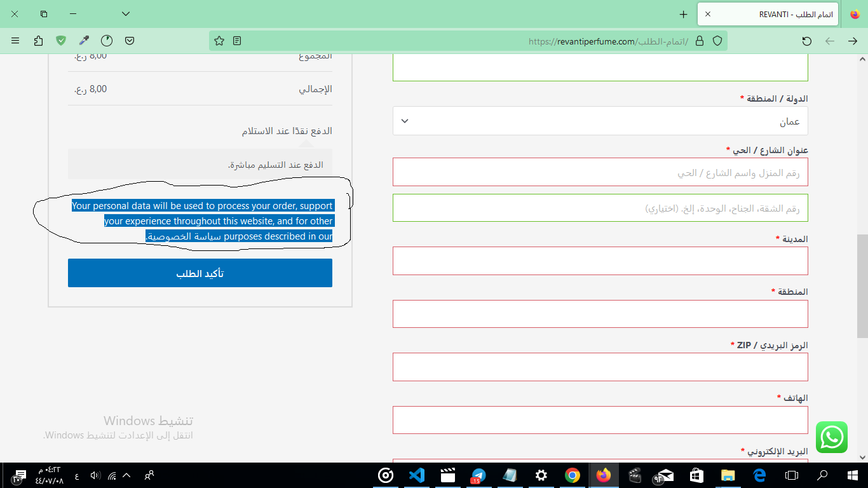Click the street address input field

(x=600, y=172)
